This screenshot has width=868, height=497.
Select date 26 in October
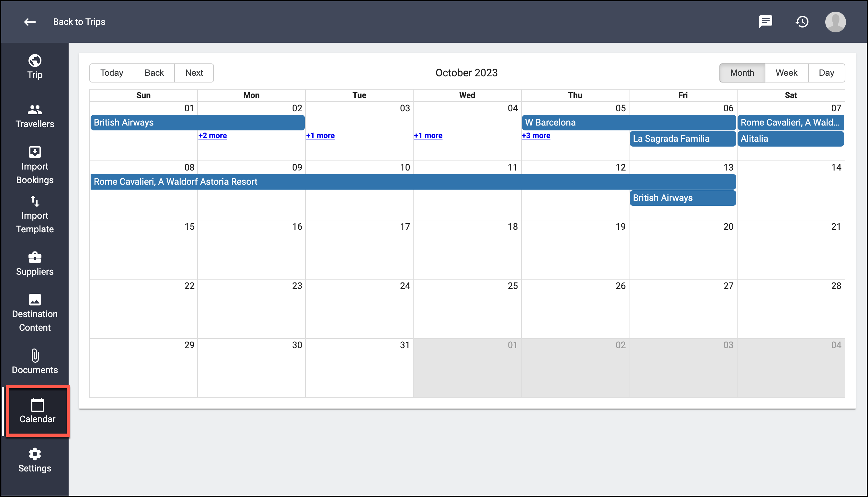click(620, 286)
